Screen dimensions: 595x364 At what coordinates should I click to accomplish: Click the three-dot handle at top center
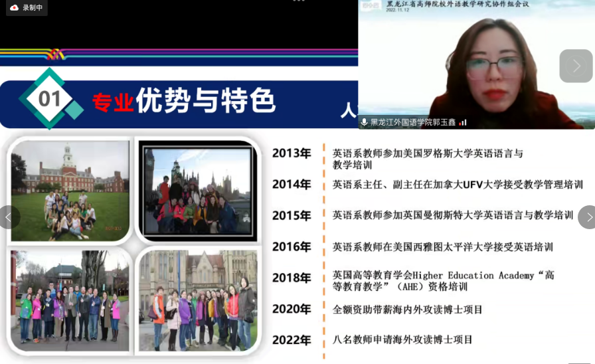point(298,1)
